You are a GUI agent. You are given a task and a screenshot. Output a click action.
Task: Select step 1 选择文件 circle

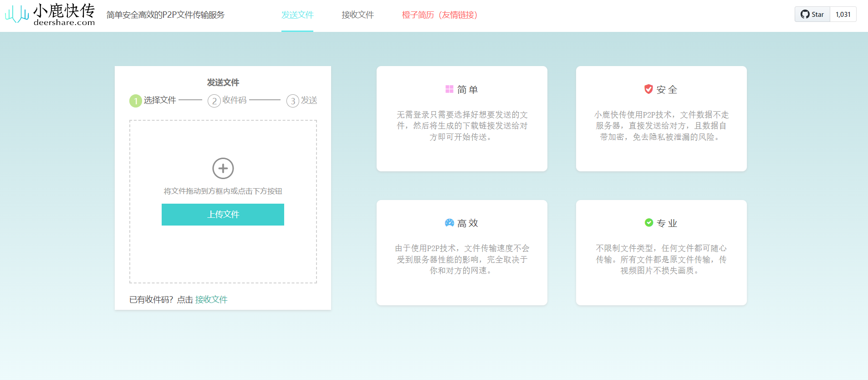[136, 101]
